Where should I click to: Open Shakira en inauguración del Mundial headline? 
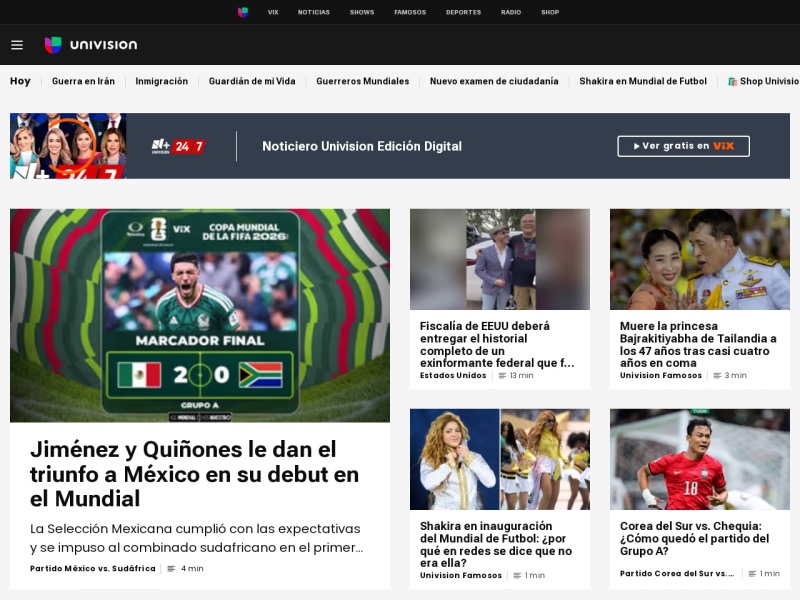click(x=496, y=544)
